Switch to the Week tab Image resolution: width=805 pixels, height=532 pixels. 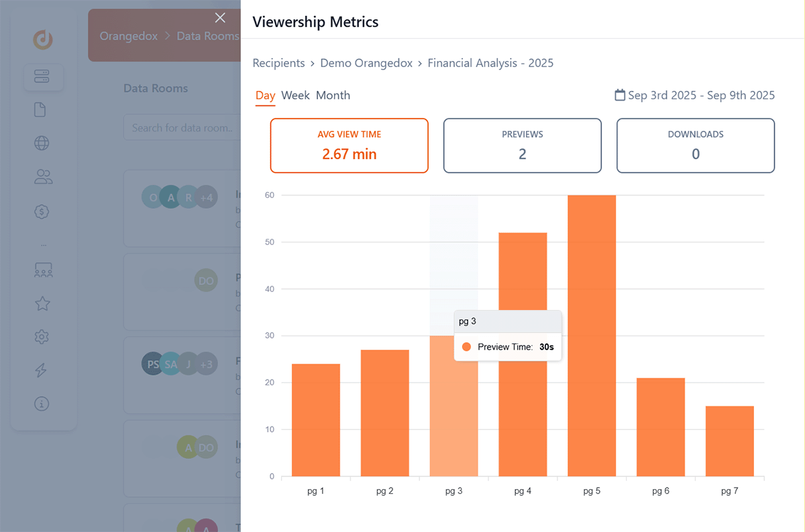coord(295,95)
